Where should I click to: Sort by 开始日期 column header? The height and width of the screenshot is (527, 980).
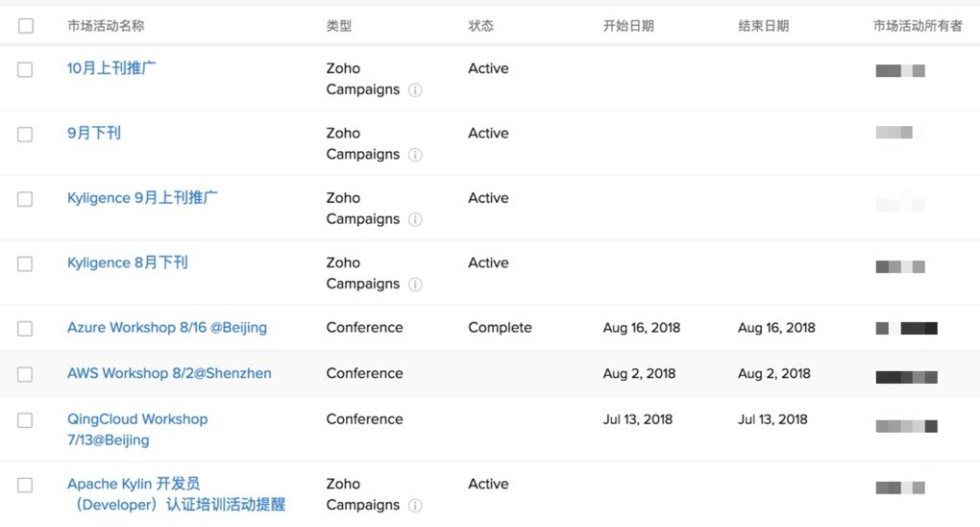628,26
